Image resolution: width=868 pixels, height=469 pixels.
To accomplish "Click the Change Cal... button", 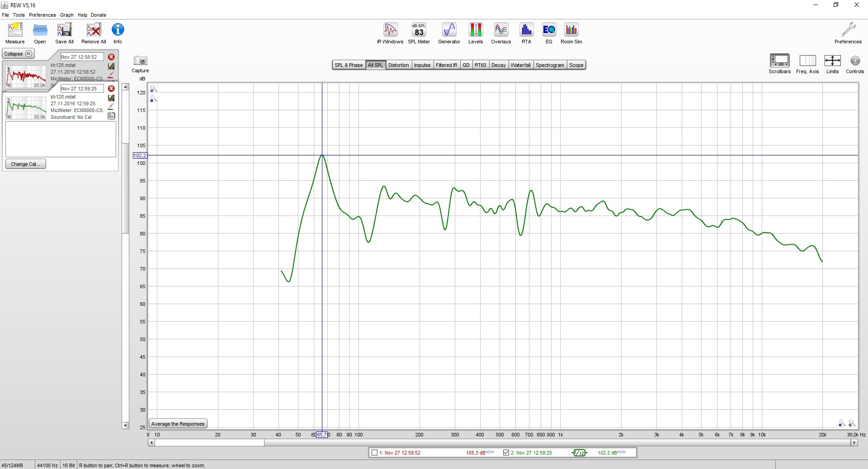I will pyautogui.click(x=26, y=164).
